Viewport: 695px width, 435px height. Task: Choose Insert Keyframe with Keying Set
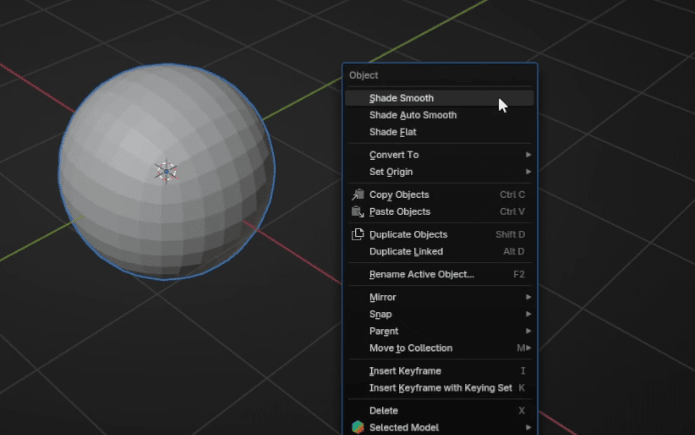point(440,388)
